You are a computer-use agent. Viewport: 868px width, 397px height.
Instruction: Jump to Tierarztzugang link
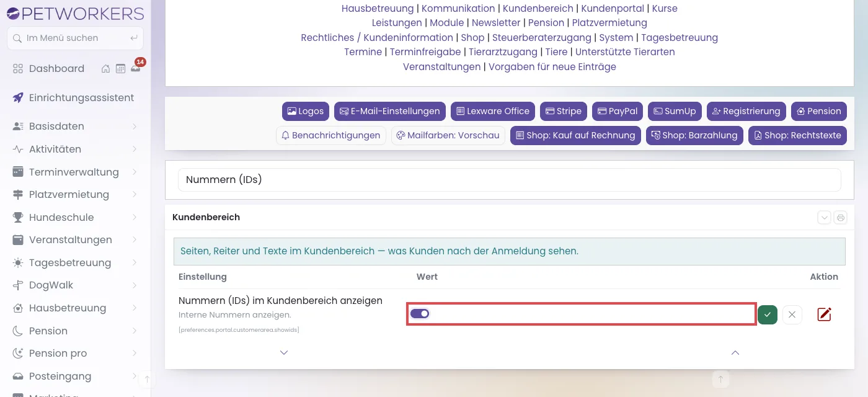point(503,52)
